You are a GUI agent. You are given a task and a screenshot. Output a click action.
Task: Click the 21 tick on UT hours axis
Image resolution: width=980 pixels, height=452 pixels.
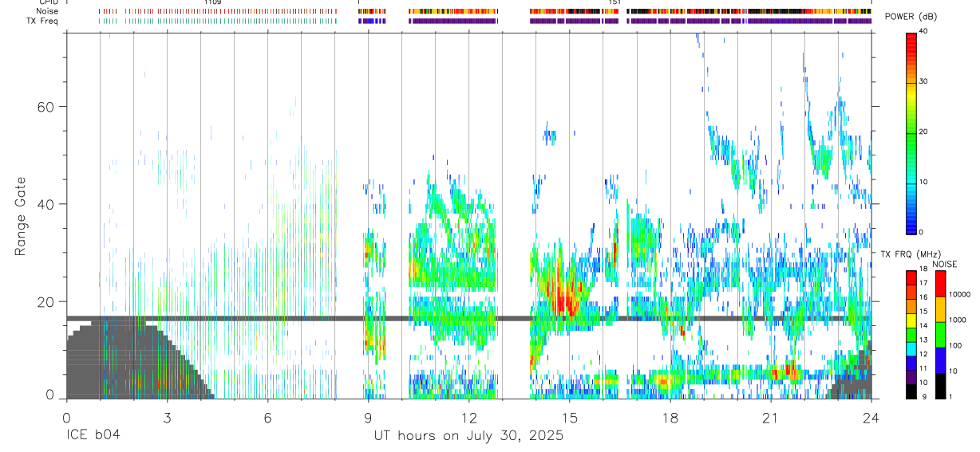pyautogui.click(x=770, y=417)
